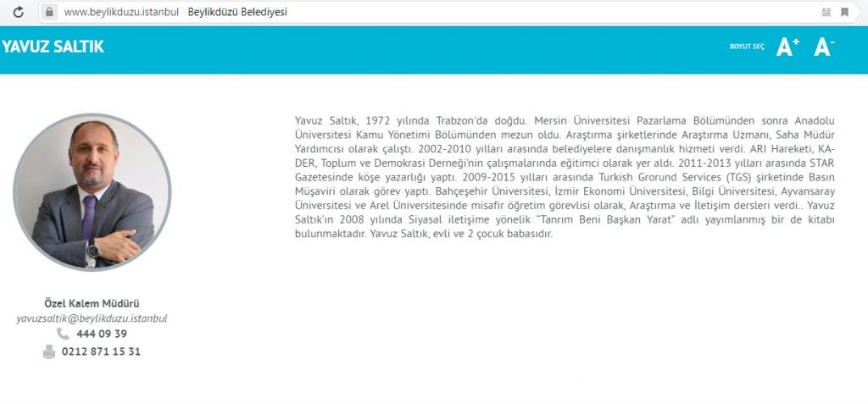Focus the www.beylikduzu.istanbul address field
Viewport: 868px width, 404px height.
[121, 13]
